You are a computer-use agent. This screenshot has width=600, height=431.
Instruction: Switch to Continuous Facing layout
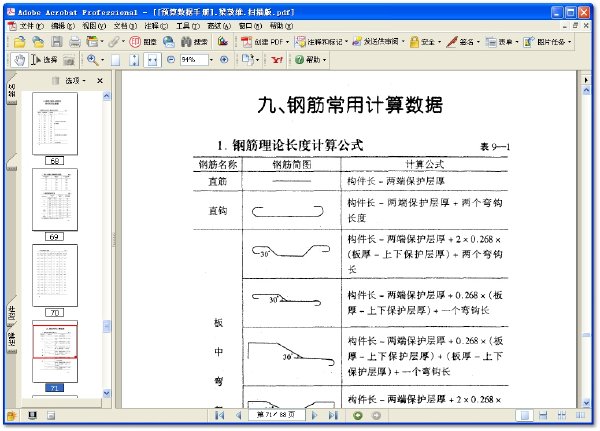[x=561, y=415]
